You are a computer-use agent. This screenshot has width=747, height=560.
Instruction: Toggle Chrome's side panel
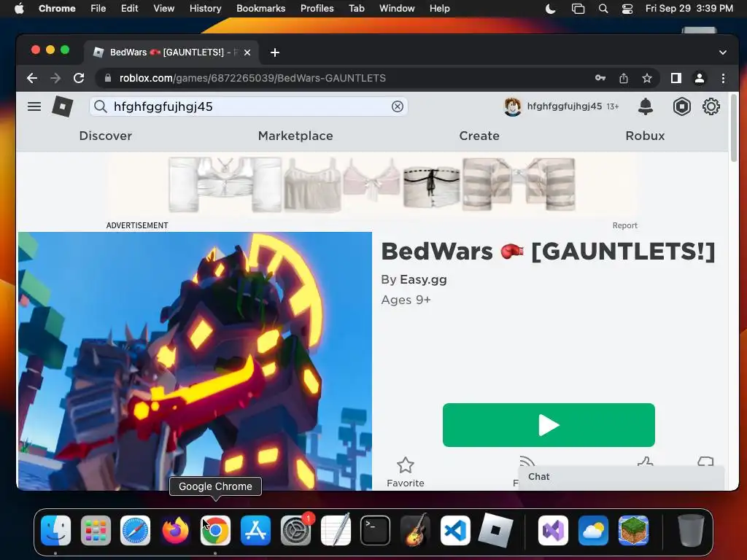pyautogui.click(x=676, y=78)
